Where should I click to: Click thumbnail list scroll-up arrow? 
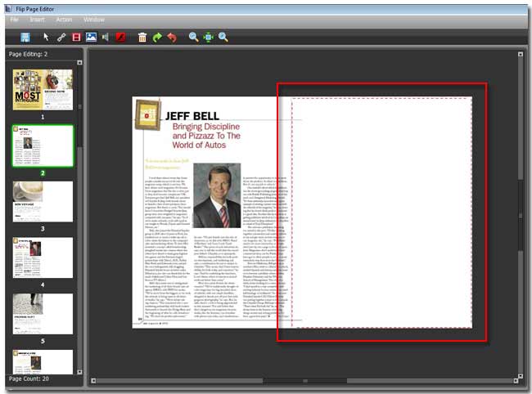pyautogui.click(x=79, y=62)
